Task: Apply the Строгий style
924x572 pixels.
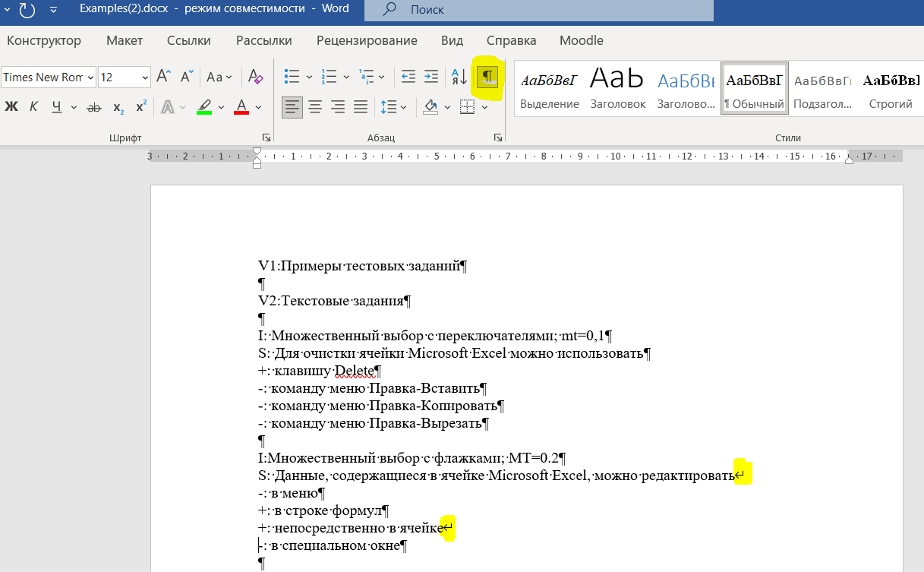Action: pos(891,88)
